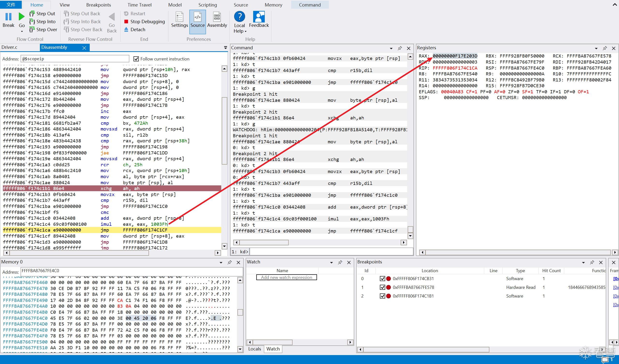Switch to the Driver.c tab
Screen dimensions: 619x364
coord(9,47)
